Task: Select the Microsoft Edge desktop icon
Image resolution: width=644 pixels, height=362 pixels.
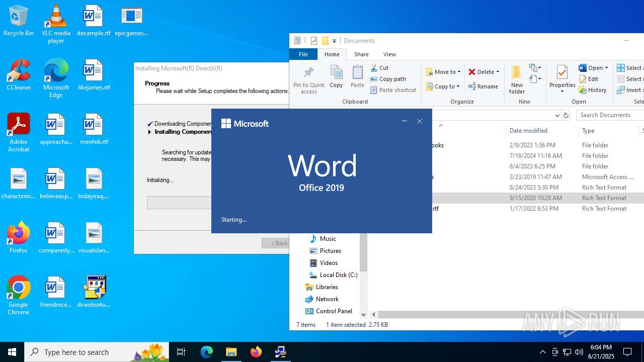Action: point(56,78)
